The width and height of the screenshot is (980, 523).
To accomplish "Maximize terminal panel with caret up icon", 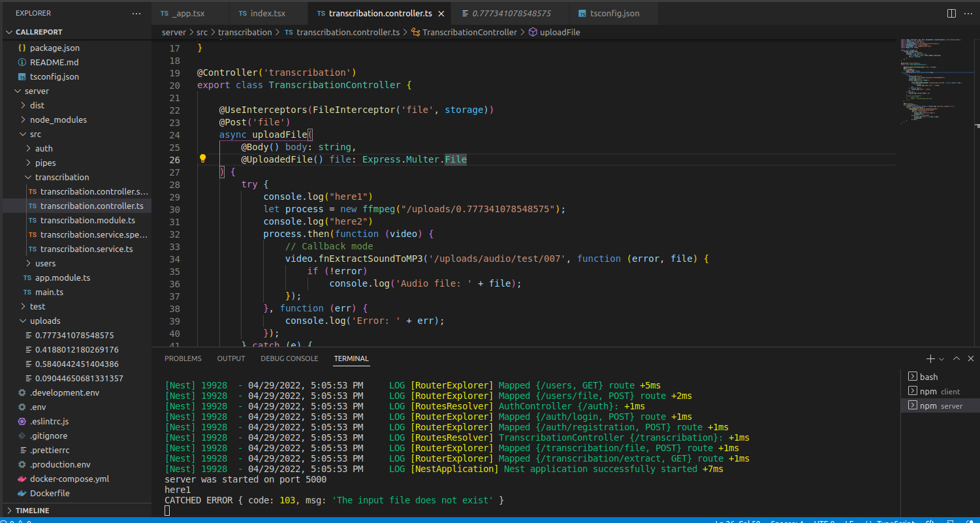I will pyautogui.click(x=956, y=358).
